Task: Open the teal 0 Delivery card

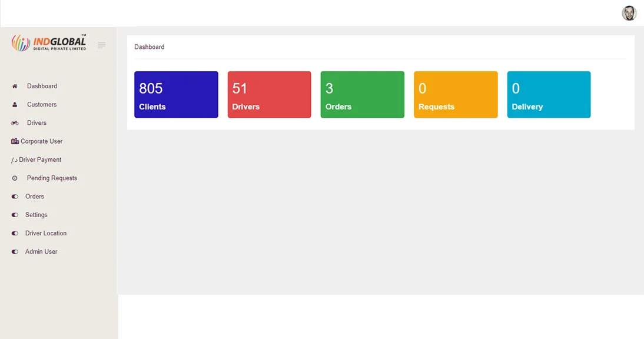Action: point(549,95)
